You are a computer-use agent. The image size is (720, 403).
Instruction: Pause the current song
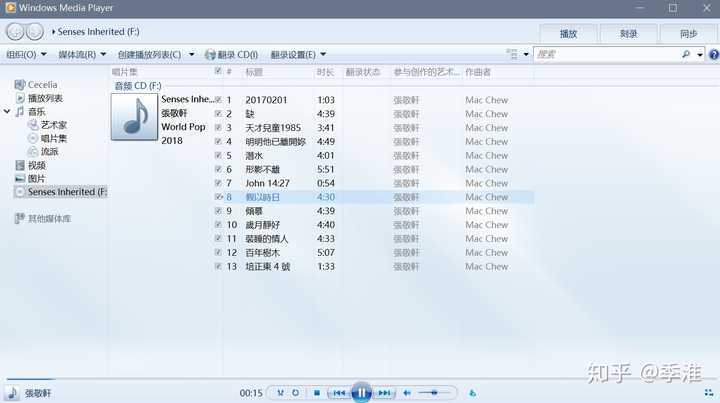tap(361, 393)
